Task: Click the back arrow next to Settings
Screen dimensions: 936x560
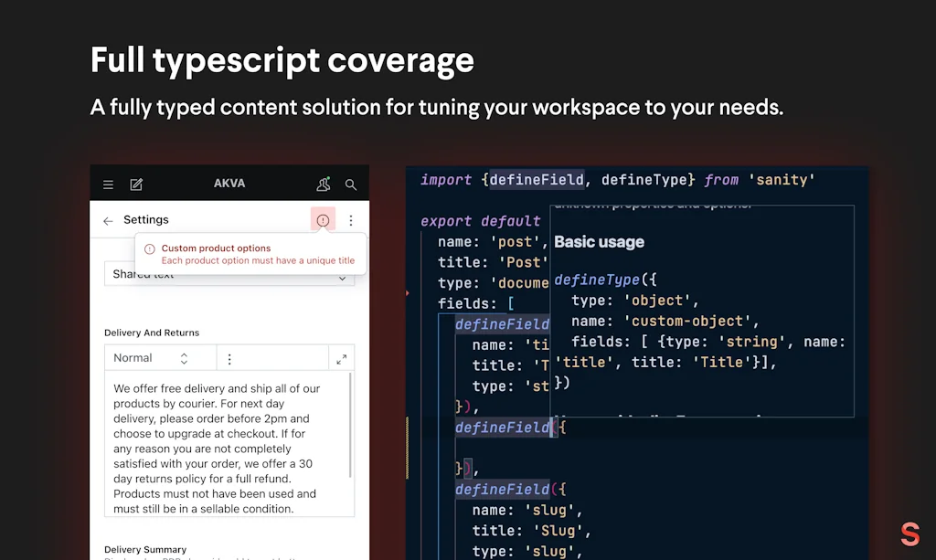Action: click(x=107, y=220)
